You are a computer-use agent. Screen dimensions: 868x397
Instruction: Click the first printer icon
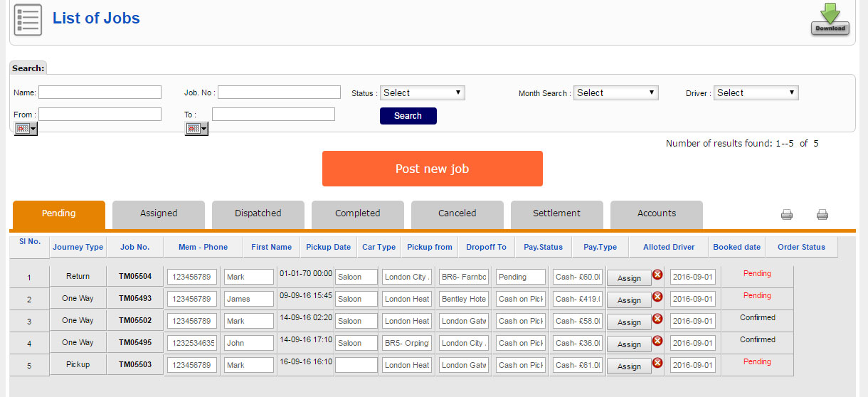[787, 214]
